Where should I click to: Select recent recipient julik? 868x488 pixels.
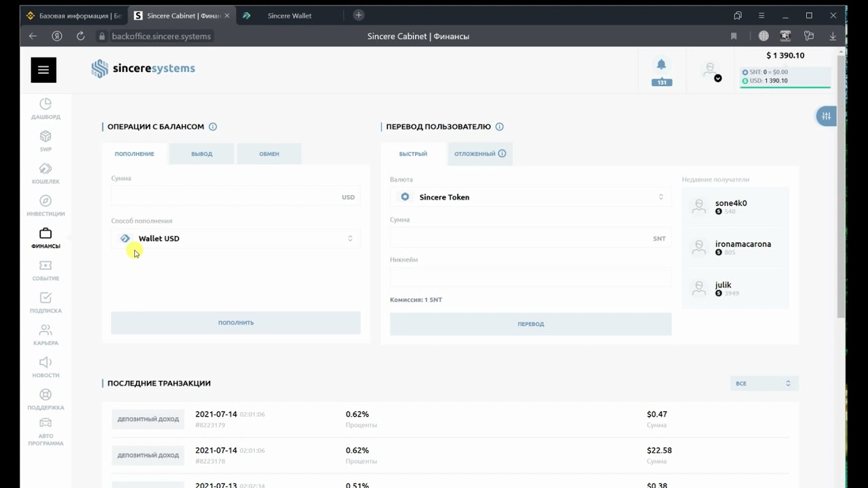pos(735,289)
